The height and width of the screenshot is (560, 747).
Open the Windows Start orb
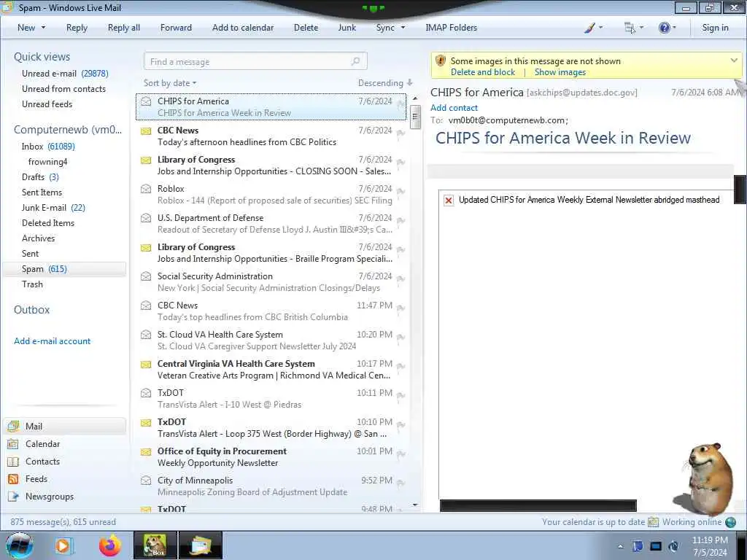coord(20,545)
